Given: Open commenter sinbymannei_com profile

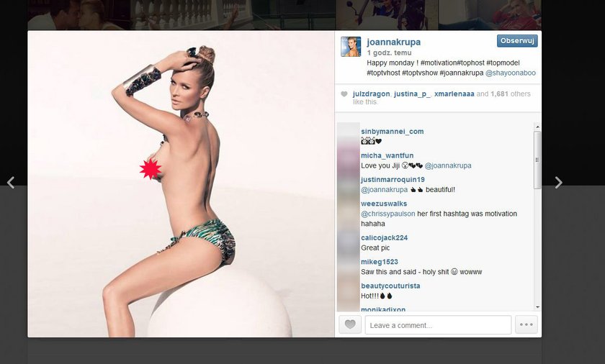Looking at the screenshot, I should pyautogui.click(x=393, y=132).
